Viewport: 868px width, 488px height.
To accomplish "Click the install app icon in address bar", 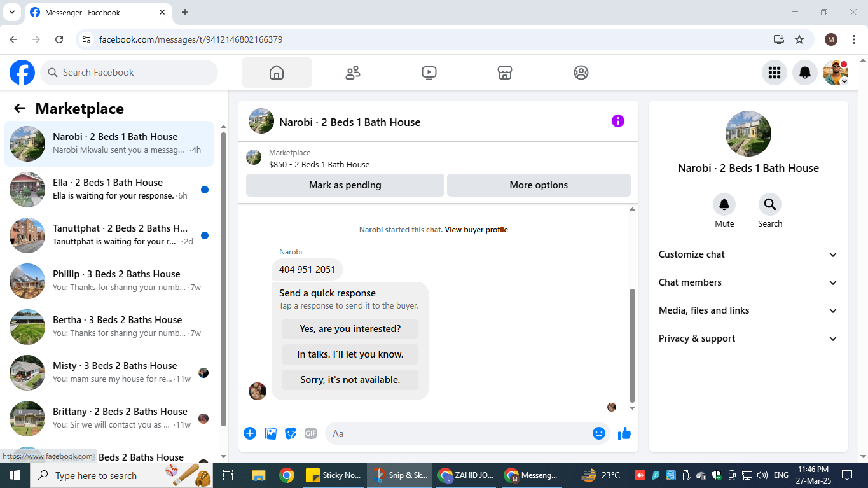I will click(779, 39).
